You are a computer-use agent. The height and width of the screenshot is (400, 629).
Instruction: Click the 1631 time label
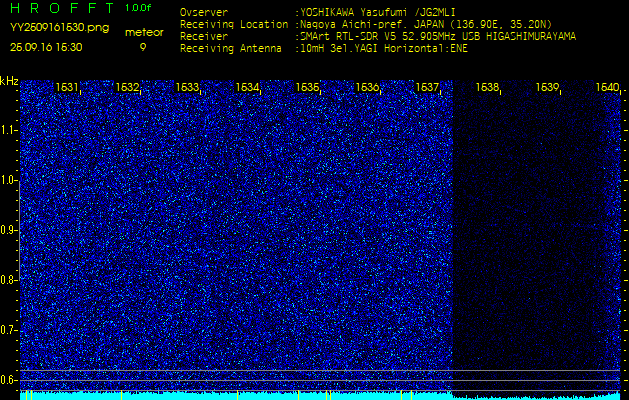pyautogui.click(x=67, y=87)
